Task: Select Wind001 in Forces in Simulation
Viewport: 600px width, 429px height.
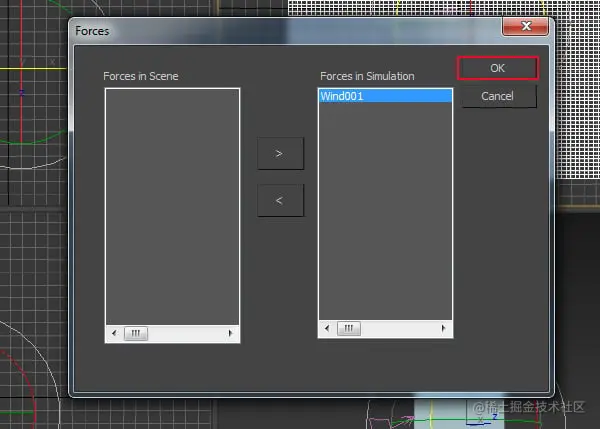Action: click(x=385, y=96)
